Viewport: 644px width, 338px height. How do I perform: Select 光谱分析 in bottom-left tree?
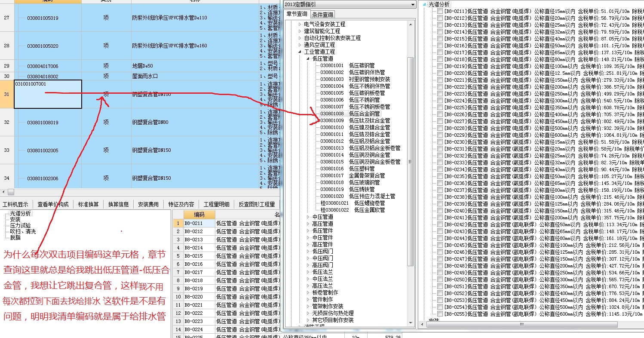tap(21, 213)
